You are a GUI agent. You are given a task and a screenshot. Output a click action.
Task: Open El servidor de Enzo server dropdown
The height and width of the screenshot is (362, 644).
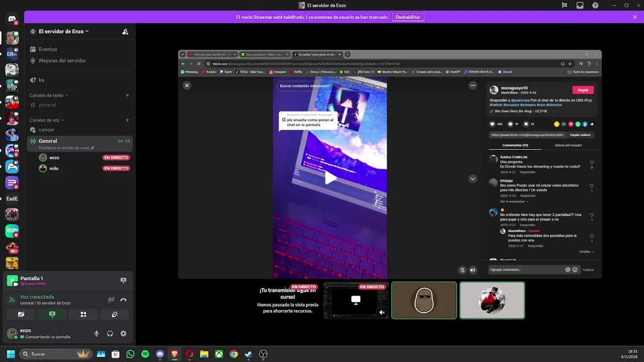(63, 31)
